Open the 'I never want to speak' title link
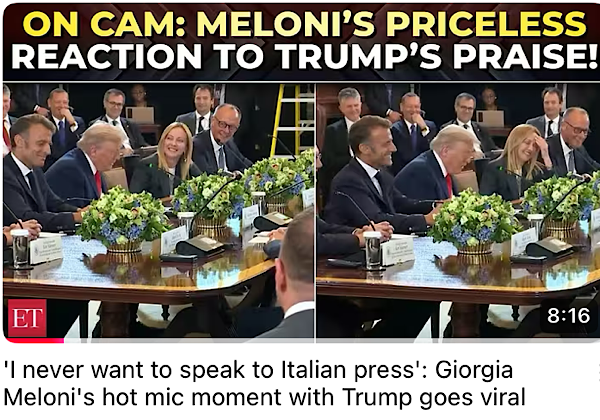Viewport: 600px width, 420px height. [x=258, y=370]
